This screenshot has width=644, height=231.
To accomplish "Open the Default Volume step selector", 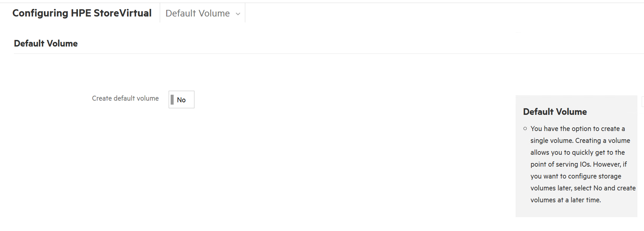I will click(x=202, y=13).
